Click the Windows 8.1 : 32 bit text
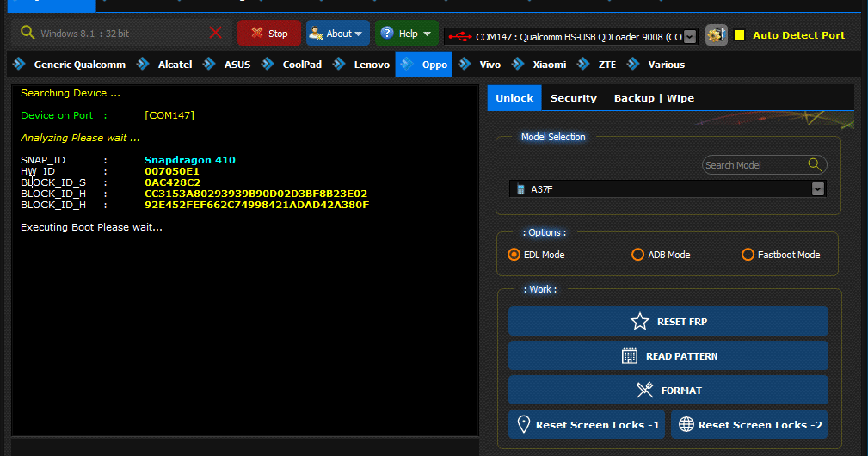The image size is (868, 456). [84, 34]
